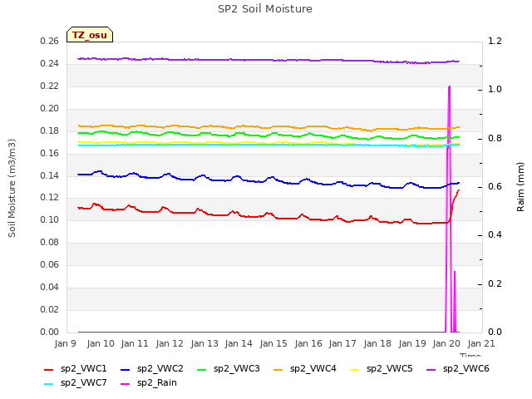532x399 pixels.
Task: Click the Raim (mm) right axis label
Action: pyautogui.click(x=520, y=187)
